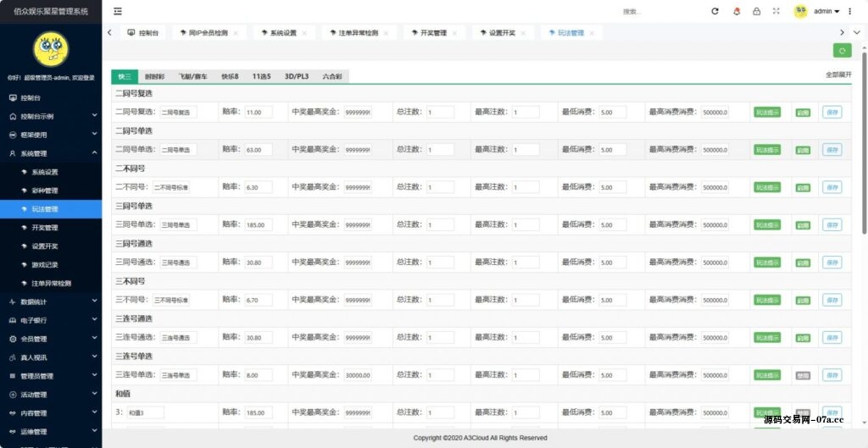Close the 系统设置 tab
The image size is (868, 448).
pyautogui.click(x=304, y=33)
